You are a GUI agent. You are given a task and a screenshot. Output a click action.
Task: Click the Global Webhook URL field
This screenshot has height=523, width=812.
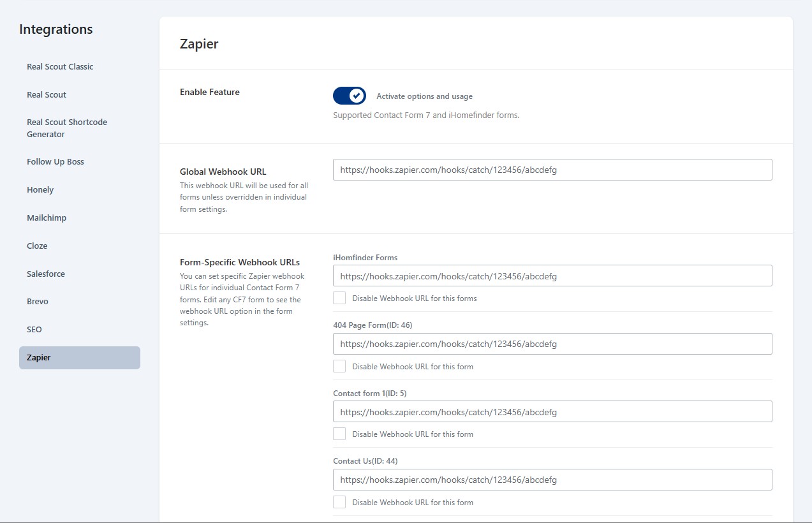pyautogui.click(x=552, y=170)
